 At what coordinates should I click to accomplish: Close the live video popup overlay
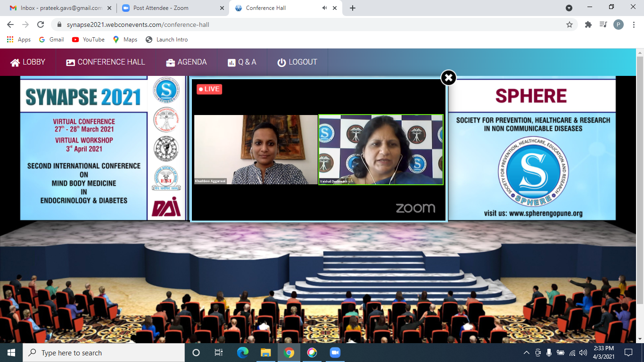tap(448, 78)
